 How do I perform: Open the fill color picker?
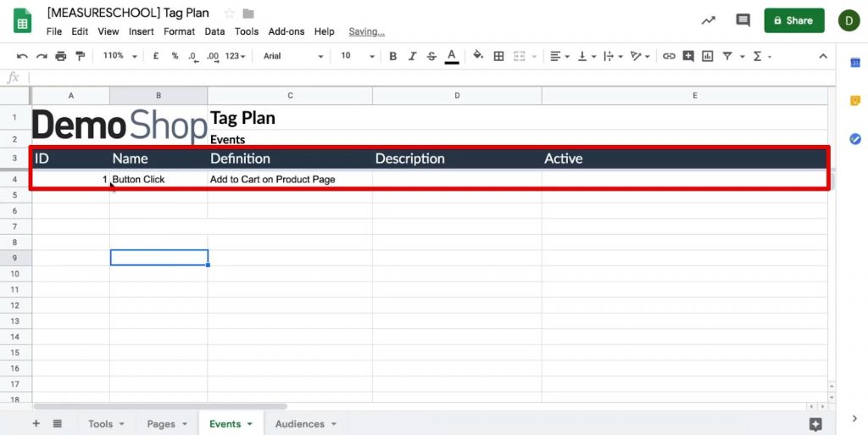(478, 55)
